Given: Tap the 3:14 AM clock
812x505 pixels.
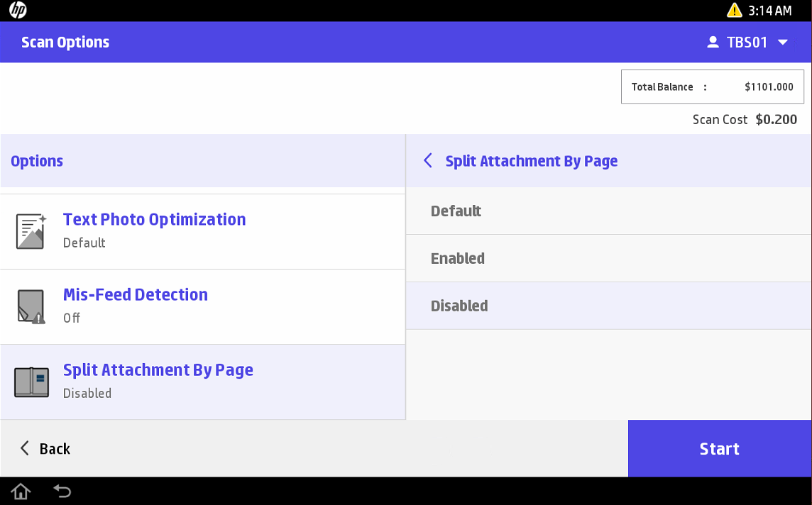Looking at the screenshot, I should 769,11.
